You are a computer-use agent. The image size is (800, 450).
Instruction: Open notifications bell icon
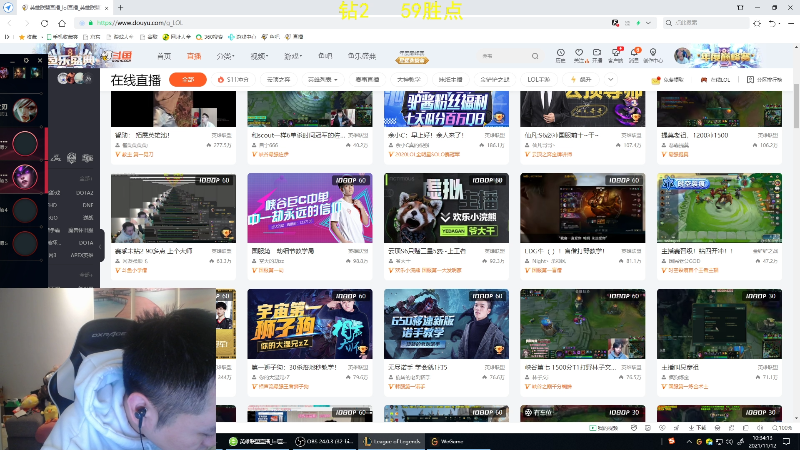[634, 55]
